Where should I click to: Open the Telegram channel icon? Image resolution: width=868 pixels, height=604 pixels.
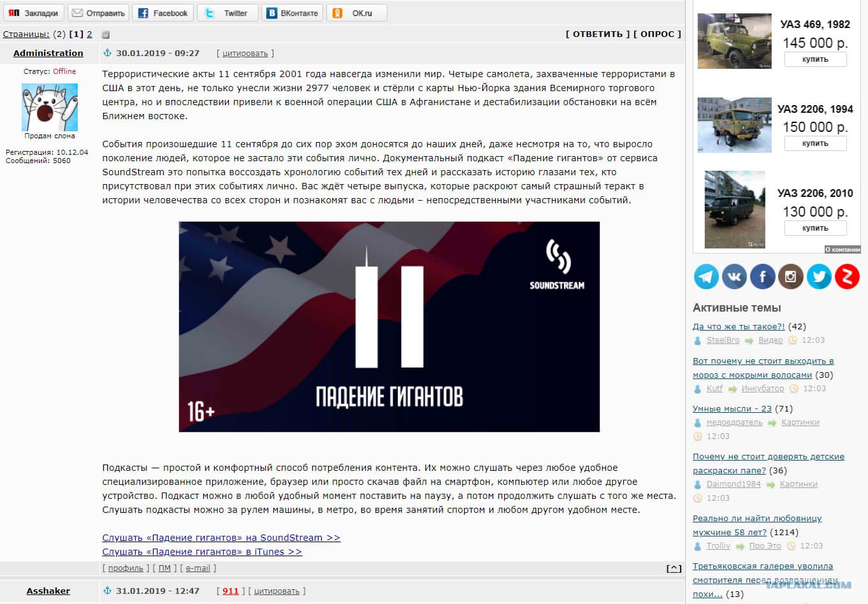pyautogui.click(x=706, y=277)
